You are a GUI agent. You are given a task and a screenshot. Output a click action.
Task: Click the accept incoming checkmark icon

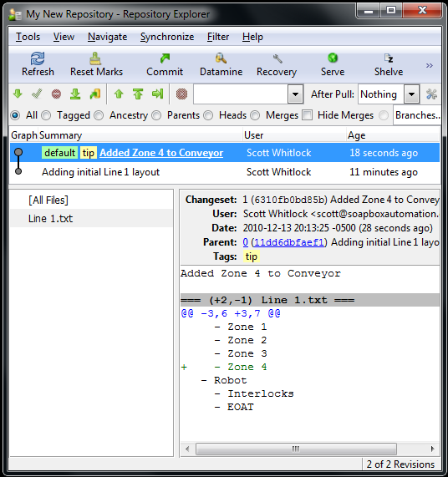(x=37, y=94)
